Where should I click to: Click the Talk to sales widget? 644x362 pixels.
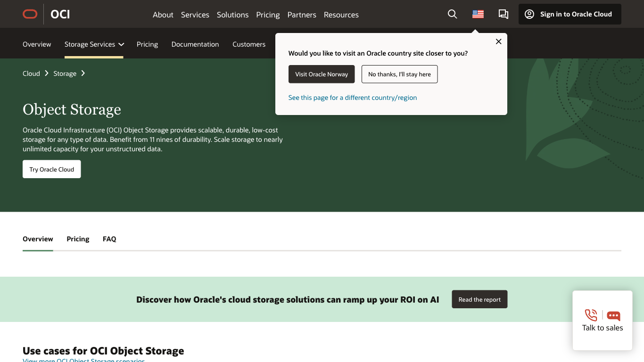click(602, 321)
